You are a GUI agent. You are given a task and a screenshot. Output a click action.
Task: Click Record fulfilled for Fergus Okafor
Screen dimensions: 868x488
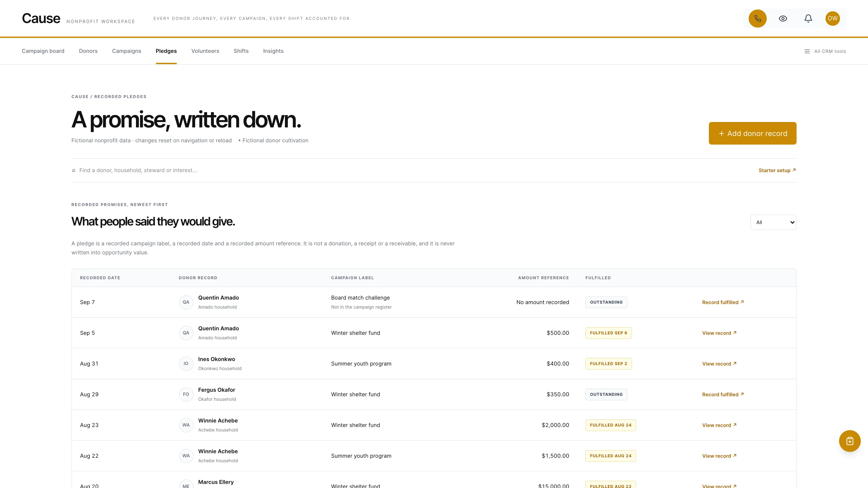(723, 394)
